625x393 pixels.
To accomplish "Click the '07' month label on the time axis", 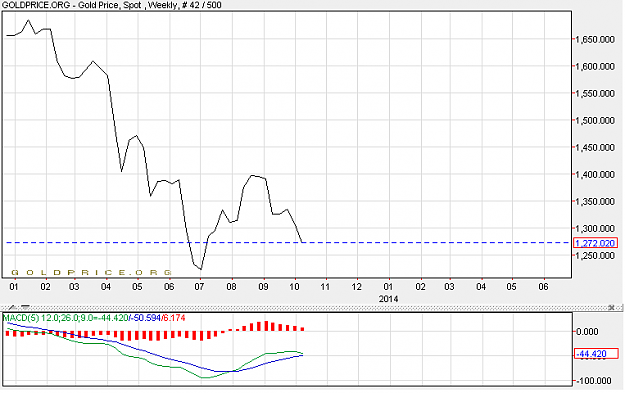I will click(199, 287).
